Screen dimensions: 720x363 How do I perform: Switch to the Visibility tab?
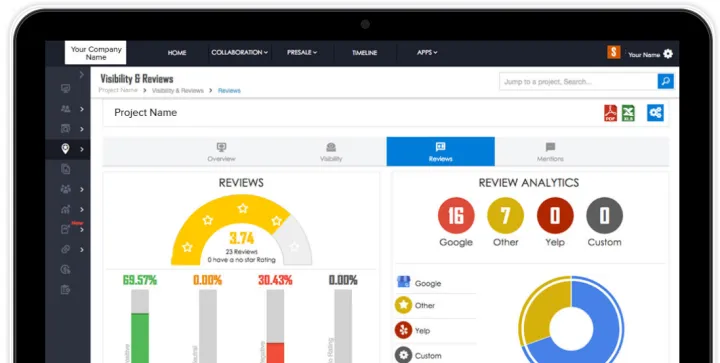click(x=331, y=152)
